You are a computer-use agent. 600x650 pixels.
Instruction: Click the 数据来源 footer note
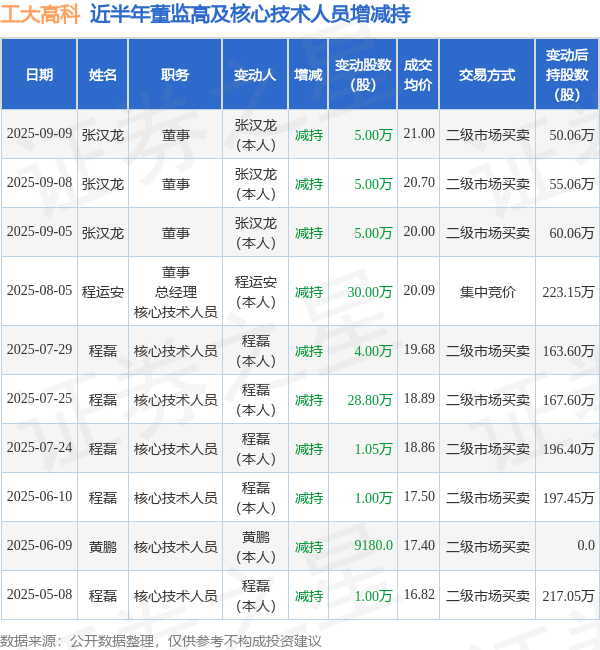(x=161, y=641)
